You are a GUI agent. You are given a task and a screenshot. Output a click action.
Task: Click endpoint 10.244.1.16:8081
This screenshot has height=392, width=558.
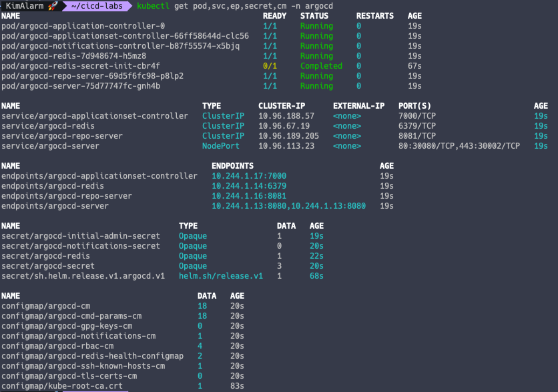coord(249,196)
